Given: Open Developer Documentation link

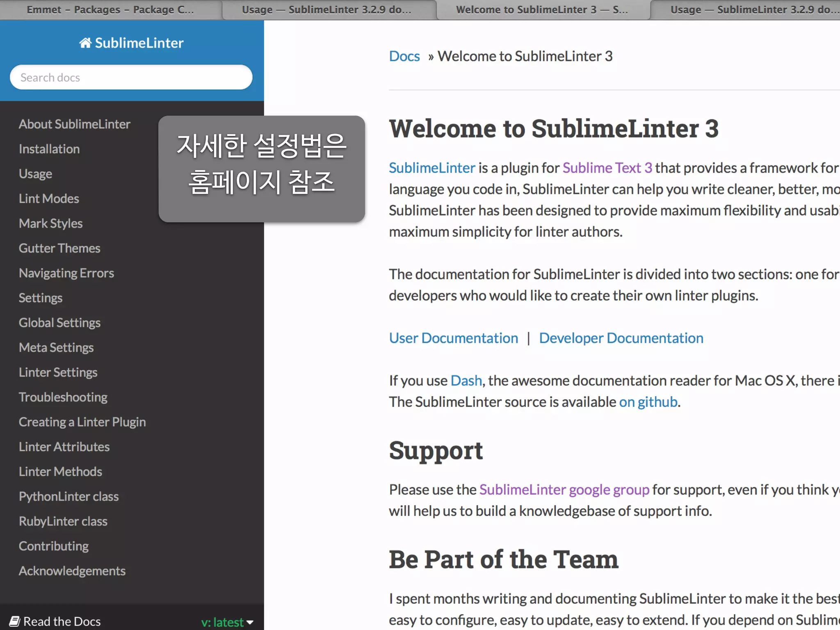Looking at the screenshot, I should 621,338.
